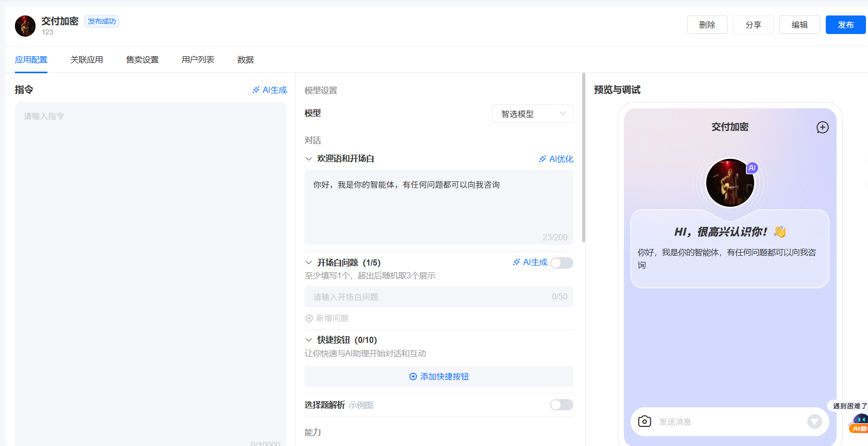Enable the 选择题解析 switch

pos(561,405)
